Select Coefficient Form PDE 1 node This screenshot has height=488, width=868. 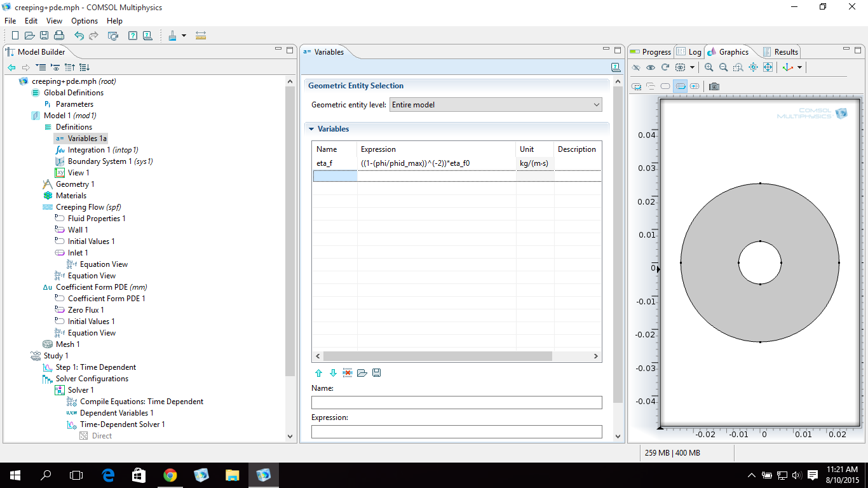(107, 299)
